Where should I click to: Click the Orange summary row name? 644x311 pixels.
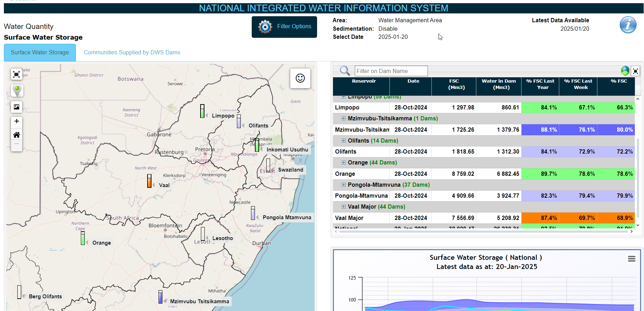tap(345, 174)
